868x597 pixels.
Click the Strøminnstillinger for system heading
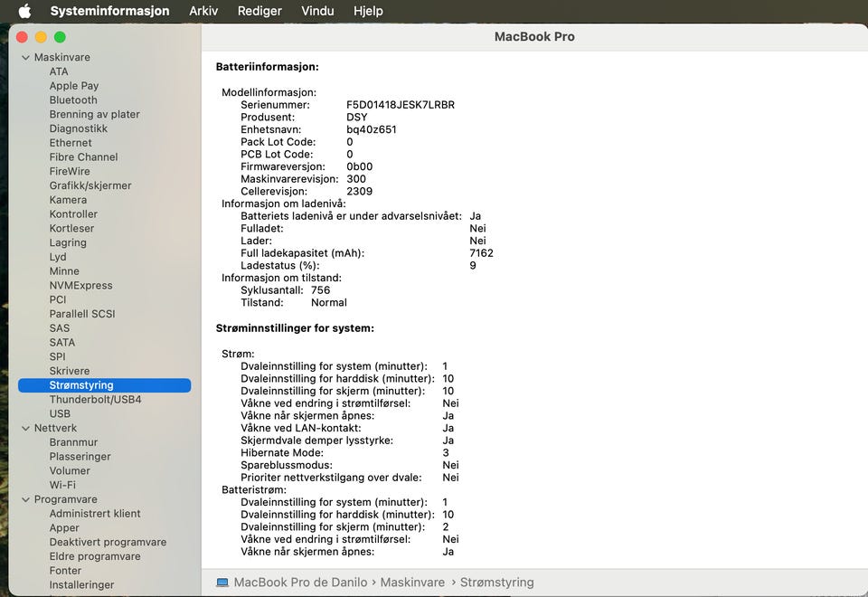[295, 328]
